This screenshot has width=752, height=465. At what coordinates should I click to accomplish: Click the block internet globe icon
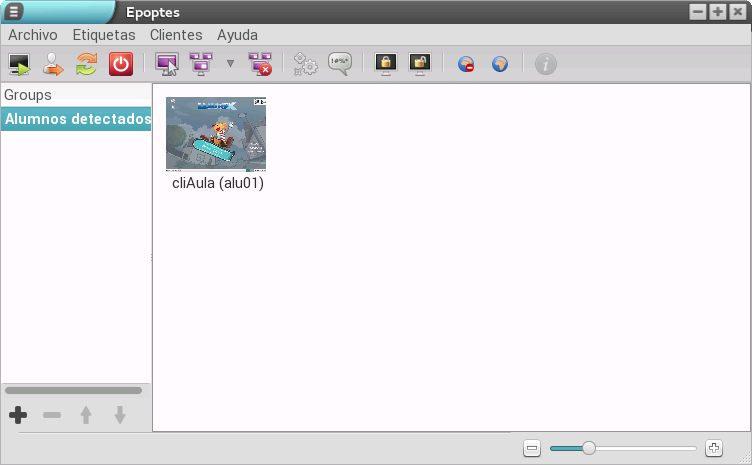point(466,65)
